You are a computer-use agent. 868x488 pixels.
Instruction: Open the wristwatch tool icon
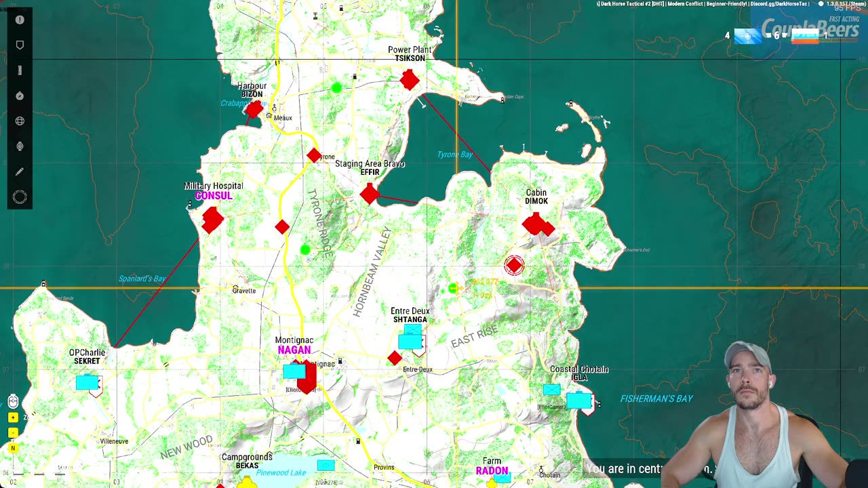point(20,146)
